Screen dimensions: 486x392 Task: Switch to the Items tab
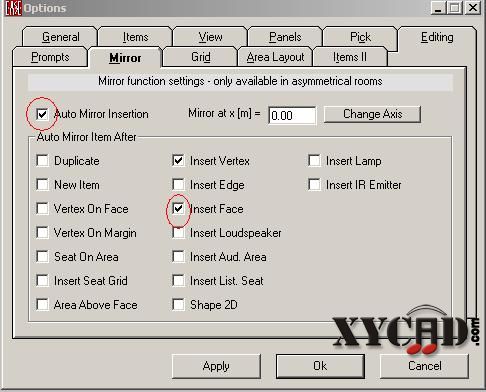pos(135,37)
